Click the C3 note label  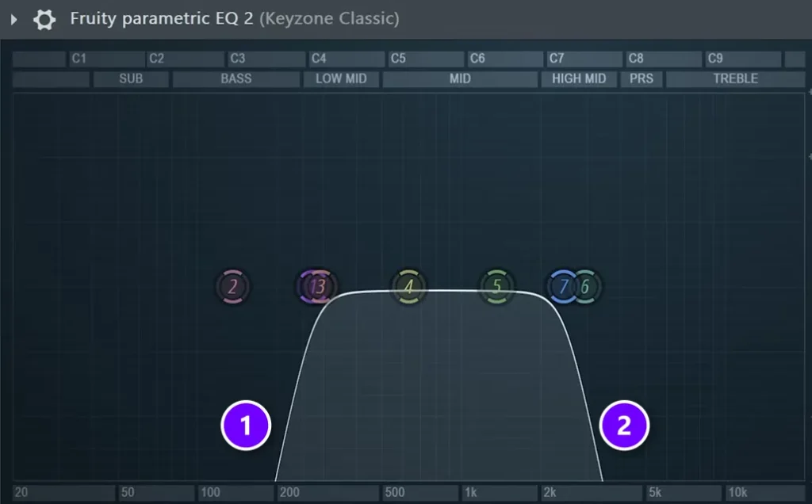[237, 59]
